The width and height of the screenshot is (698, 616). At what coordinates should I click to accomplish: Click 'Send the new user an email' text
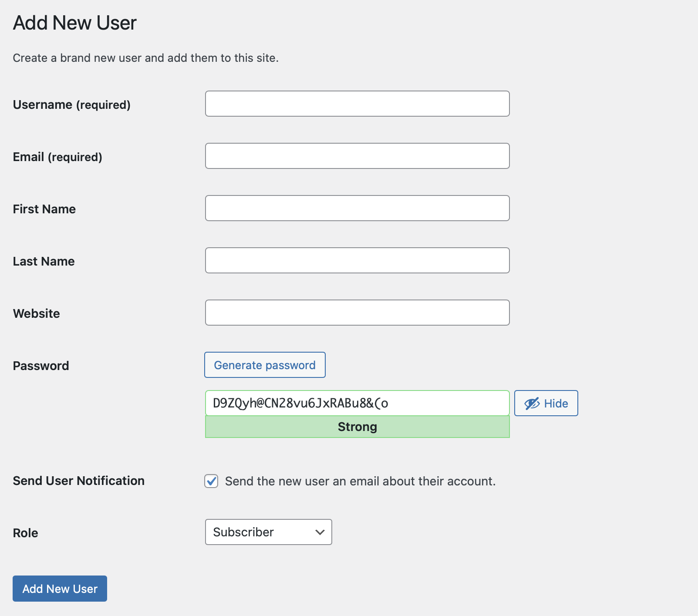click(360, 481)
